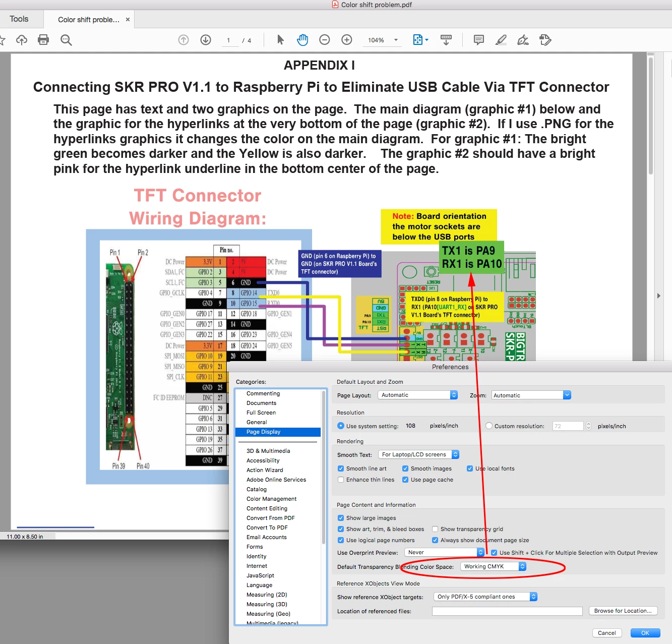Open Use Overprint Preview dropdown
This screenshot has height=644, width=672.
tap(444, 552)
